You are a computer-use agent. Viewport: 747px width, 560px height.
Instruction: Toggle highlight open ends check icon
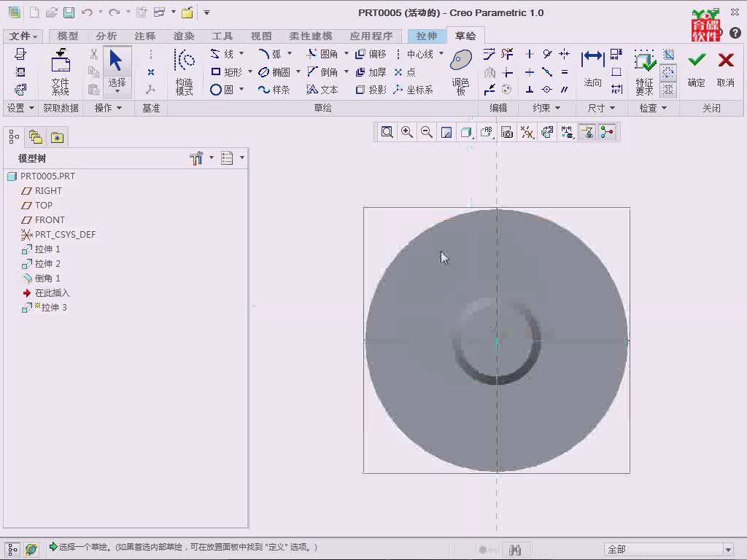pyautogui.click(x=668, y=72)
